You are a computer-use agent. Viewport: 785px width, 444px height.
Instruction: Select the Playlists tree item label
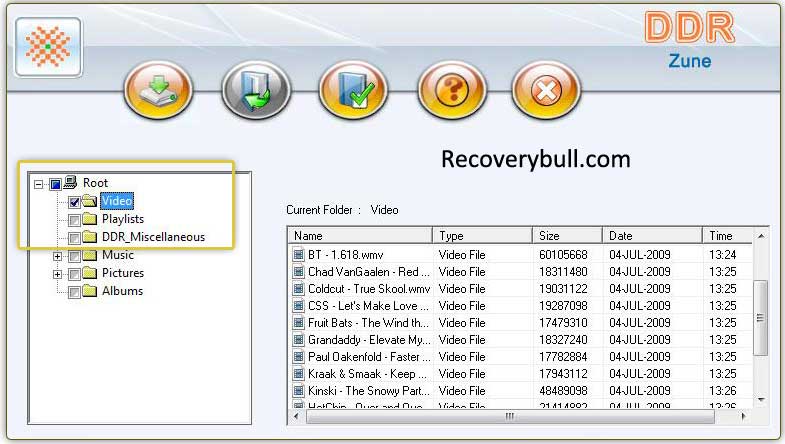[x=123, y=219]
